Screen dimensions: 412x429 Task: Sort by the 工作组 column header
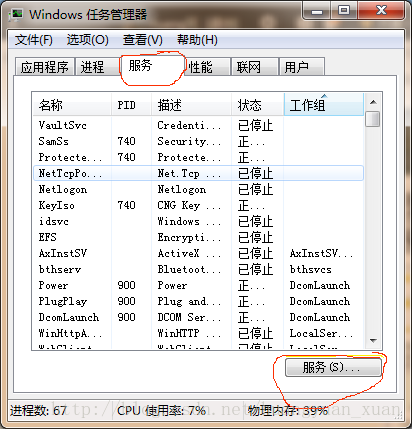click(x=324, y=105)
